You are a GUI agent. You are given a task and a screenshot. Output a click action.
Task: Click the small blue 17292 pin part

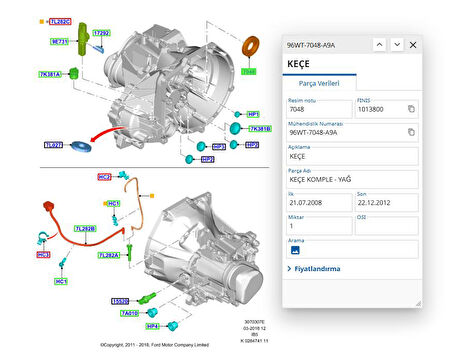[x=99, y=49]
